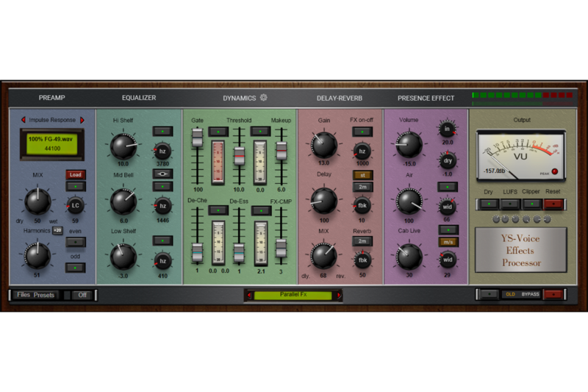The height and width of the screenshot is (392, 588).
Task: Toggle the FX on-off switch
Action: coord(362,132)
